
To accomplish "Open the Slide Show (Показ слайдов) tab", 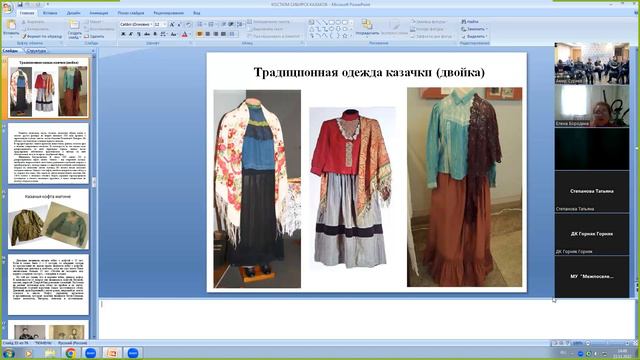I will pyautogui.click(x=131, y=13).
